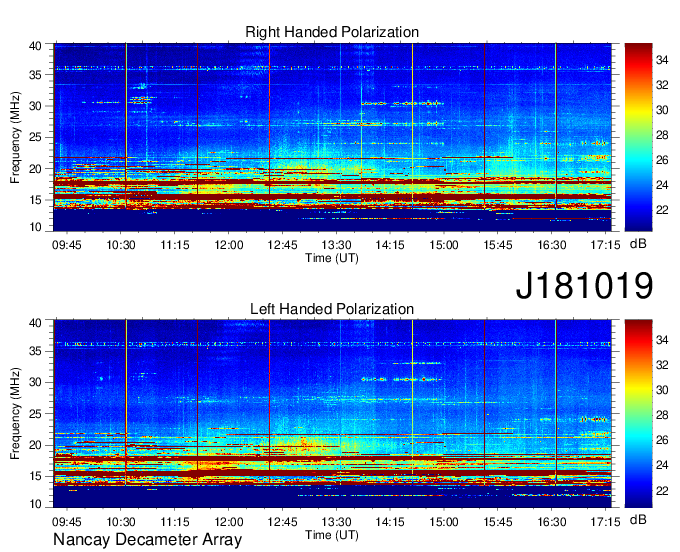This screenshot has width=680, height=552.
Task: Click the right-handed plot's color scale bar
Action: [638, 137]
